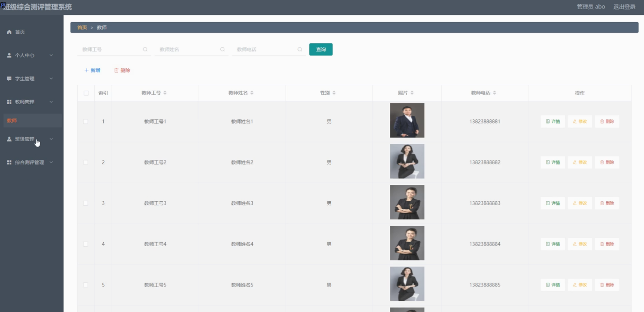This screenshot has height=312, width=644.
Task: Click 修改 for 教师工号4
Action: 580,244
